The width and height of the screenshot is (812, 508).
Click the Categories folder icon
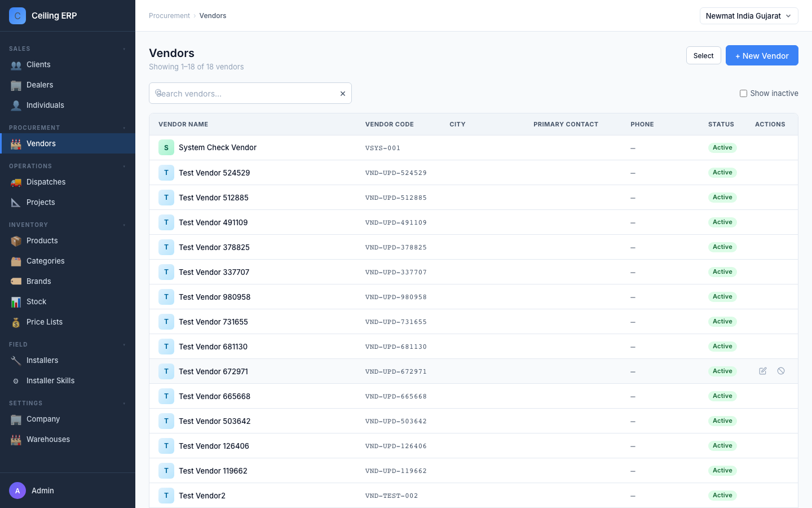16,261
